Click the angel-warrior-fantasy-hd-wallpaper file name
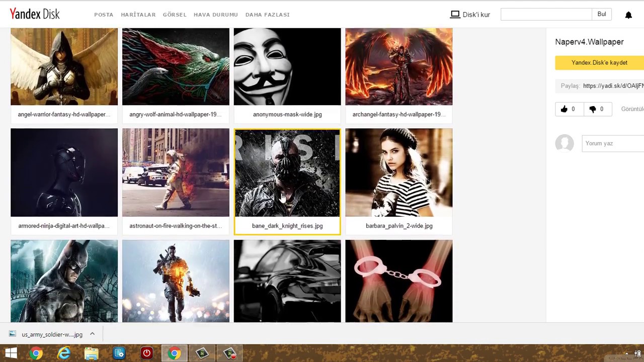This screenshot has height=362, width=644. [64, 114]
